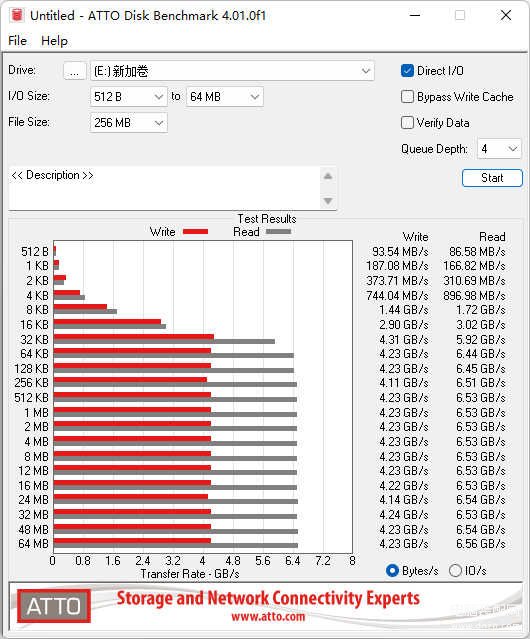
Task: Click the 32 MB write value "4.24 GB/s"
Action: (404, 515)
